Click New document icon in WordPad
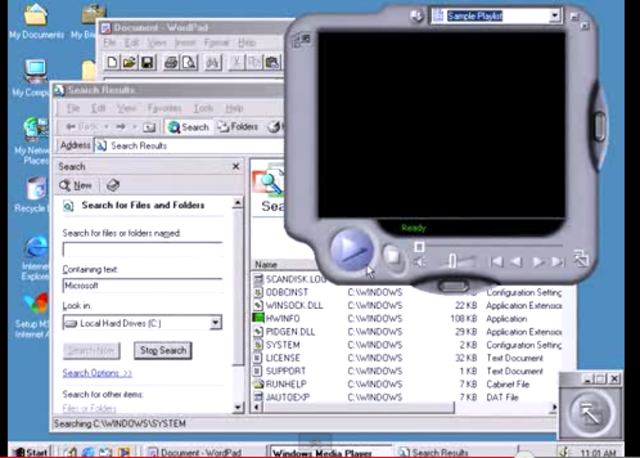Image resolution: width=640 pixels, height=458 pixels. coord(111,62)
